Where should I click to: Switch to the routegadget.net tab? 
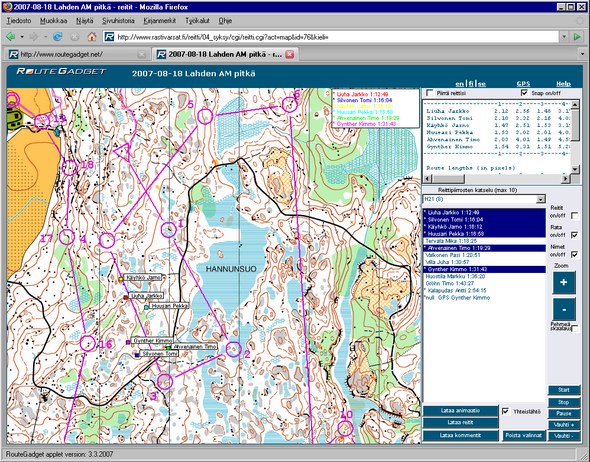coord(77,55)
